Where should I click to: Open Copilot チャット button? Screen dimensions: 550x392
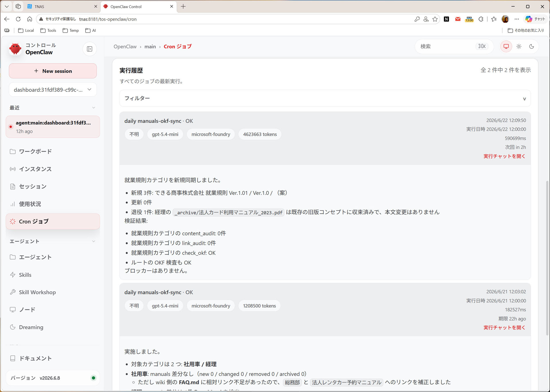coord(535,19)
